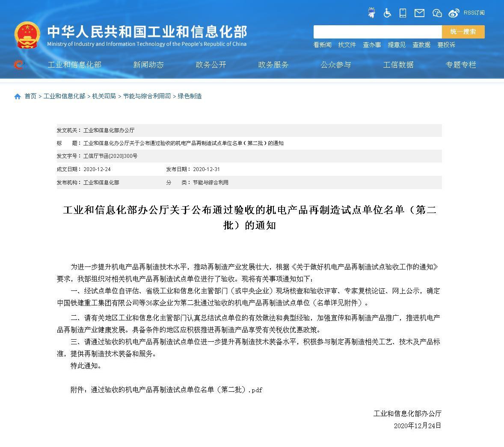Image resolution: width=504 pixels, height=447 pixels.
Task: Click the English ministry name subtitle
Action: coord(147,44)
